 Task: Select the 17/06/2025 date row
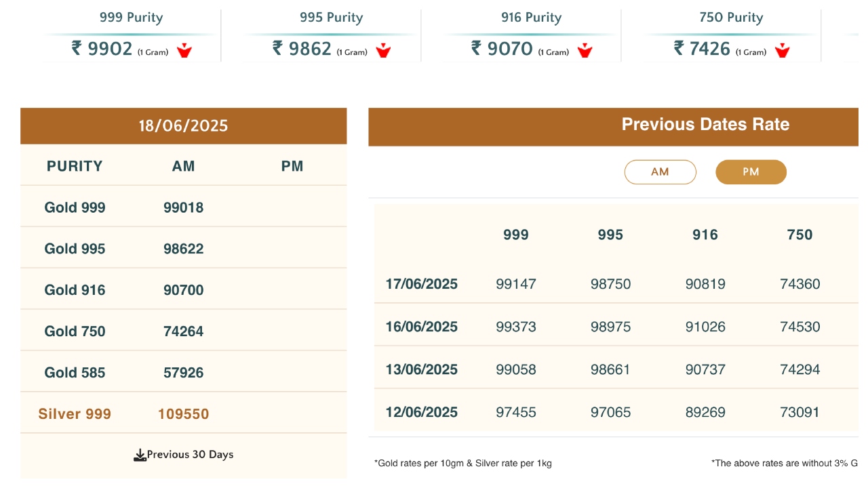422,284
